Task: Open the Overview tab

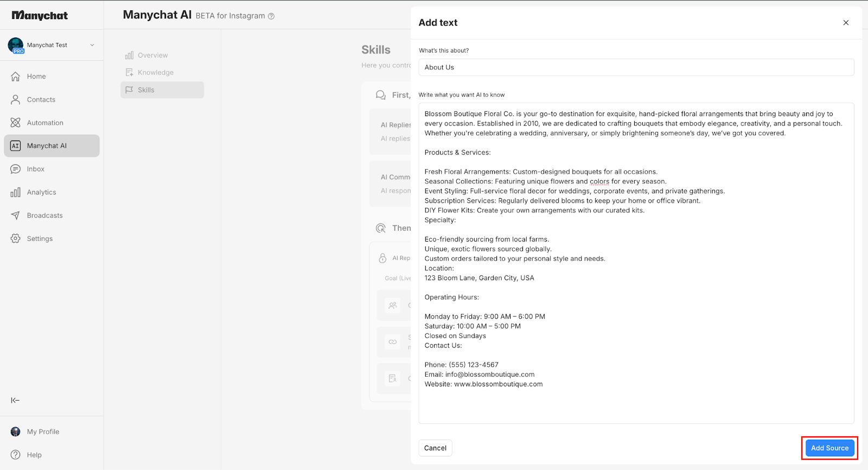Action: (152, 55)
